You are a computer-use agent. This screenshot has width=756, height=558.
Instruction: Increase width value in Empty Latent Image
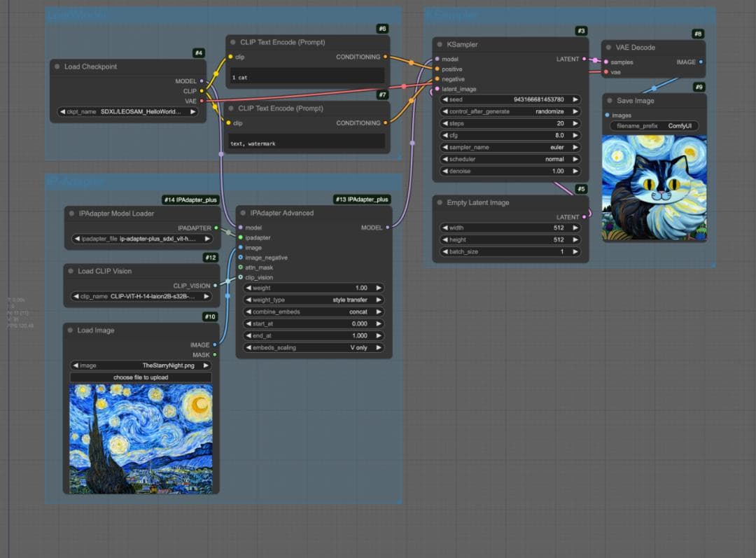(x=575, y=228)
